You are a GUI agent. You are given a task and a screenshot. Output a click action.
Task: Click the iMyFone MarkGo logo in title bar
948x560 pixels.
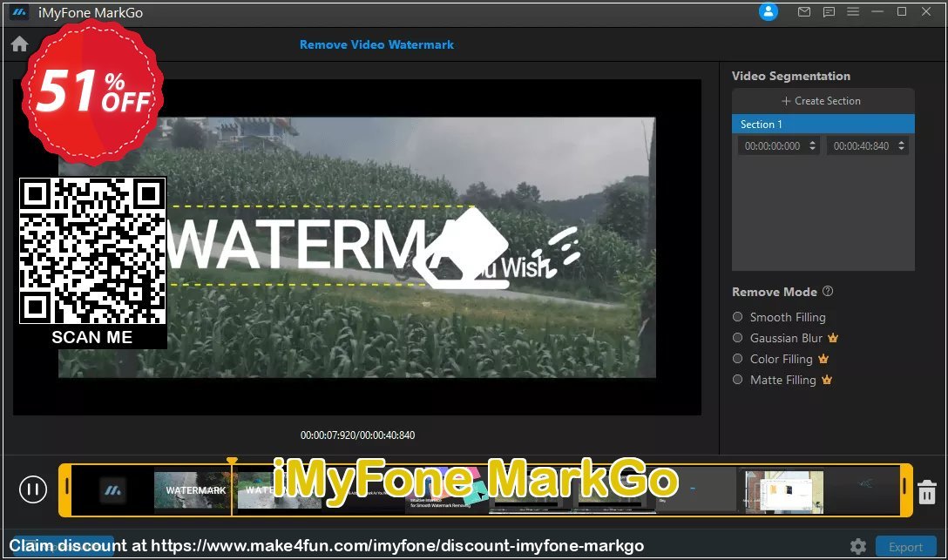[x=19, y=13]
